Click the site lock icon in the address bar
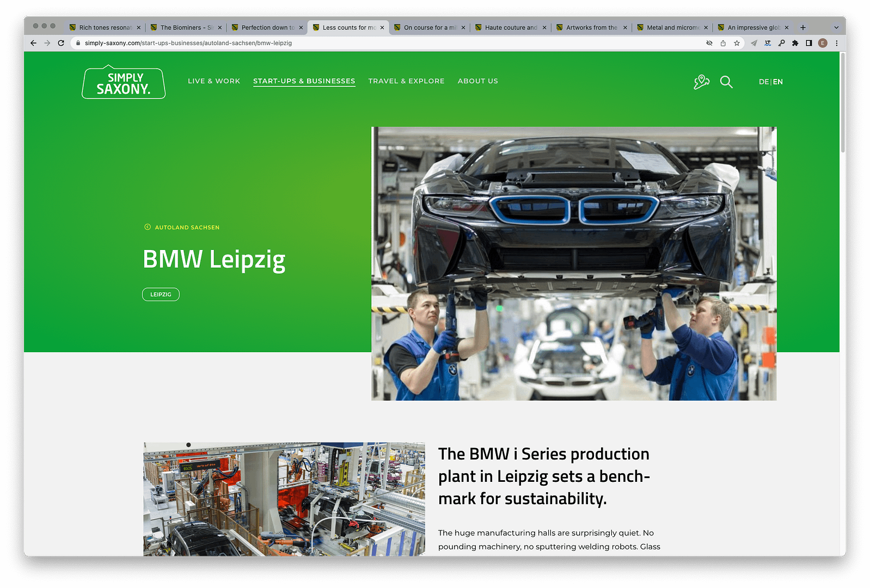The height and width of the screenshot is (588, 870). click(x=78, y=43)
